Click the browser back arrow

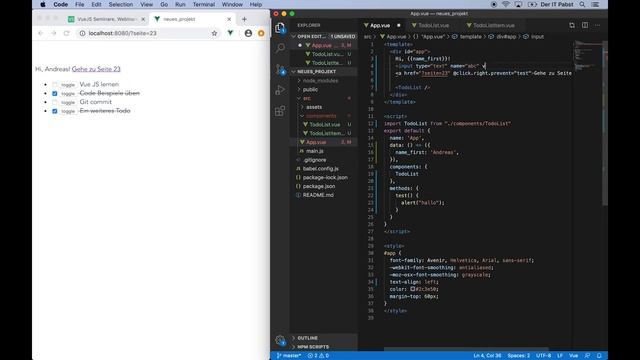[x=40, y=33]
